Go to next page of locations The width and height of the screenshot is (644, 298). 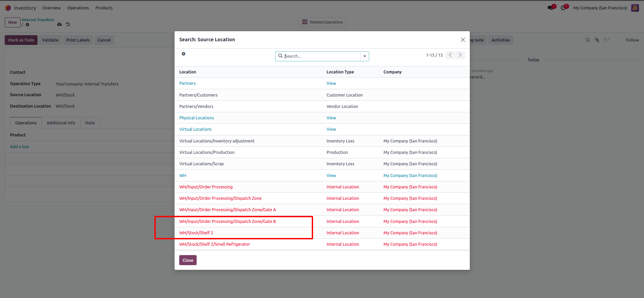pyautogui.click(x=460, y=55)
